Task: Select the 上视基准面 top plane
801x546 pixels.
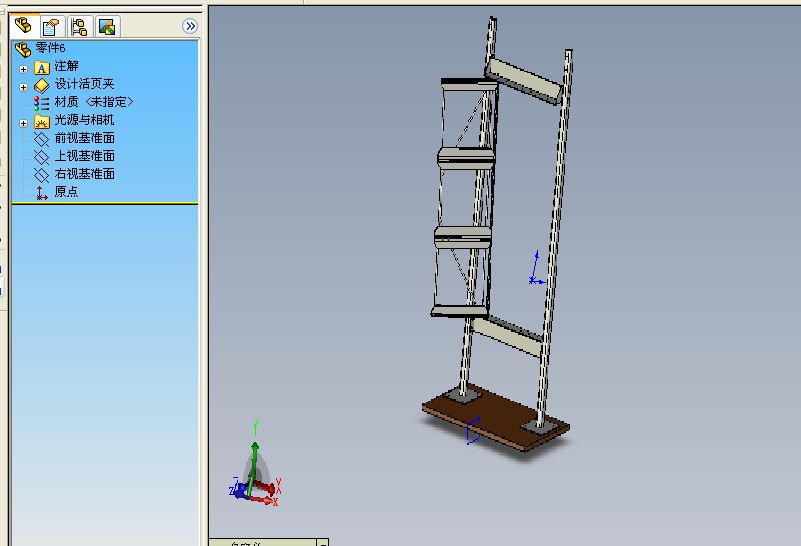Action: tap(84, 156)
